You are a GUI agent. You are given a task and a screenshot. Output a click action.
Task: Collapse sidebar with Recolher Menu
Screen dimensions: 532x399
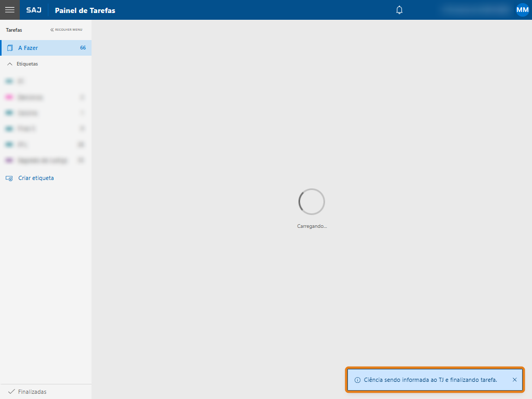coord(66,30)
